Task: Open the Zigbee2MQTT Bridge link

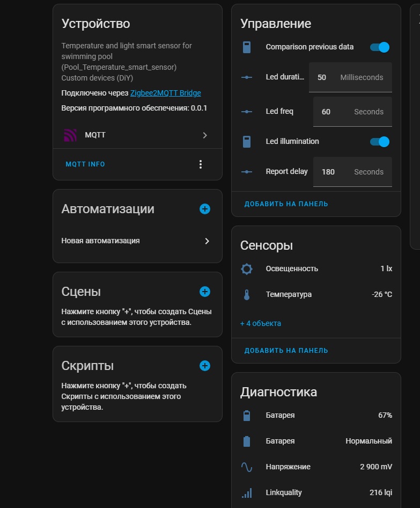Action: coord(165,92)
